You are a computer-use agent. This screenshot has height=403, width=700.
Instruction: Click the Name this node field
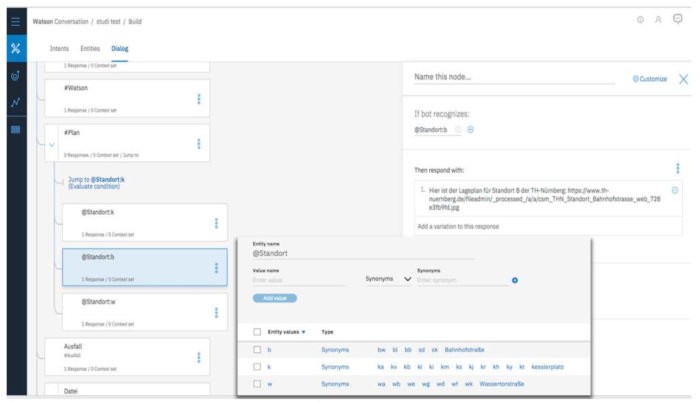(514, 77)
